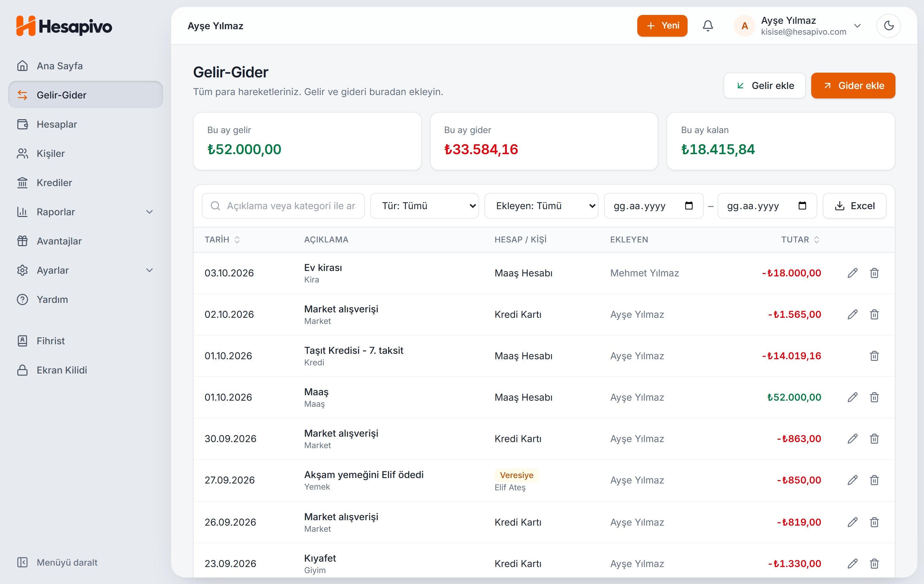Export the list to Excel
This screenshot has height=584, width=924.
point(855,206)
